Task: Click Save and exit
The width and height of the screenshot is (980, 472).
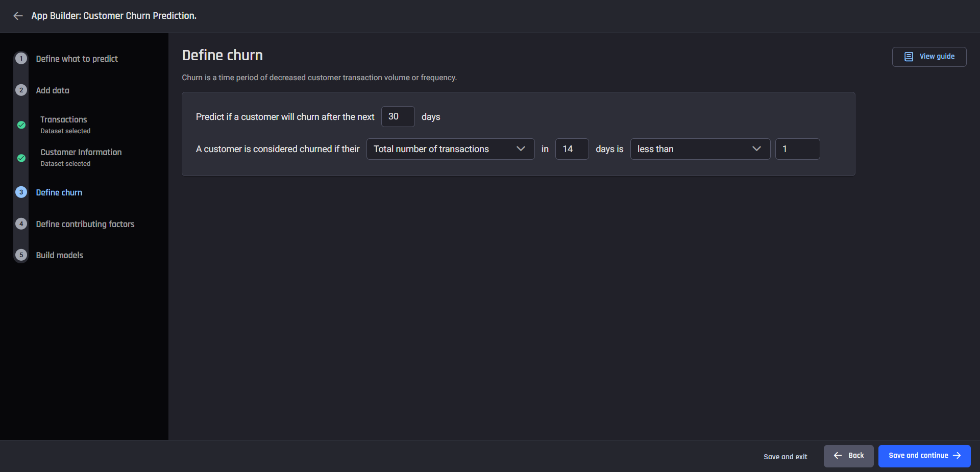Action: click(x=785, y=457)
